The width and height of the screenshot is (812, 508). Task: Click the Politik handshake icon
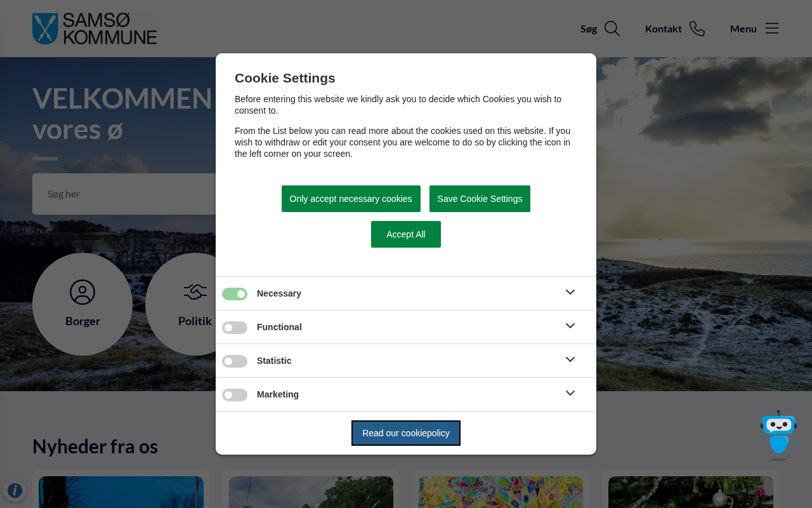click(x=195, y=292)
